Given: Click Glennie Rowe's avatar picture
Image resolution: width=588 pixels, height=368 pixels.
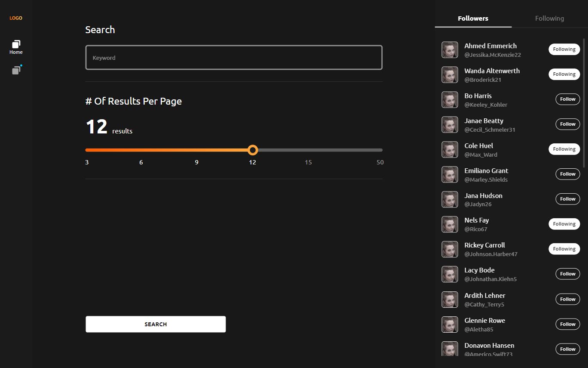Looking at the screenshot, I should (450, 325).
